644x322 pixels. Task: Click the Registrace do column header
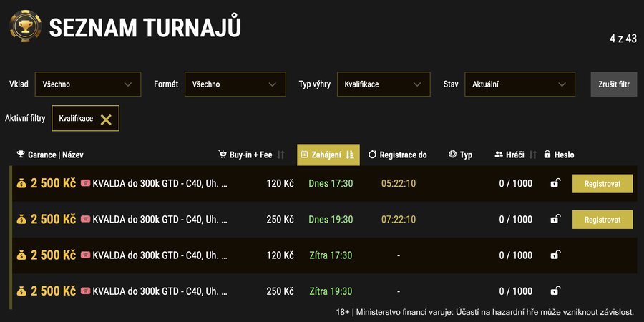coord(398,155)
